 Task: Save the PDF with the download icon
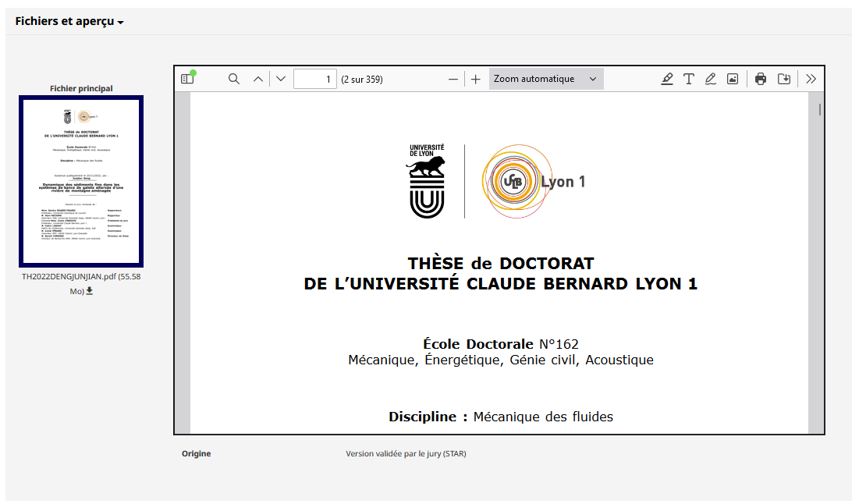coord(784,79)
